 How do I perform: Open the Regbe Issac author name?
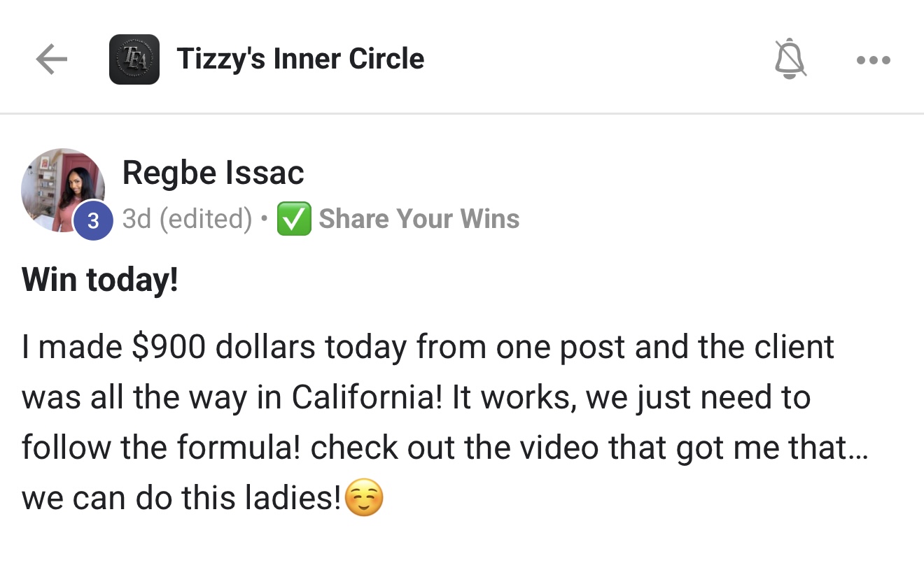pos(213,172)
